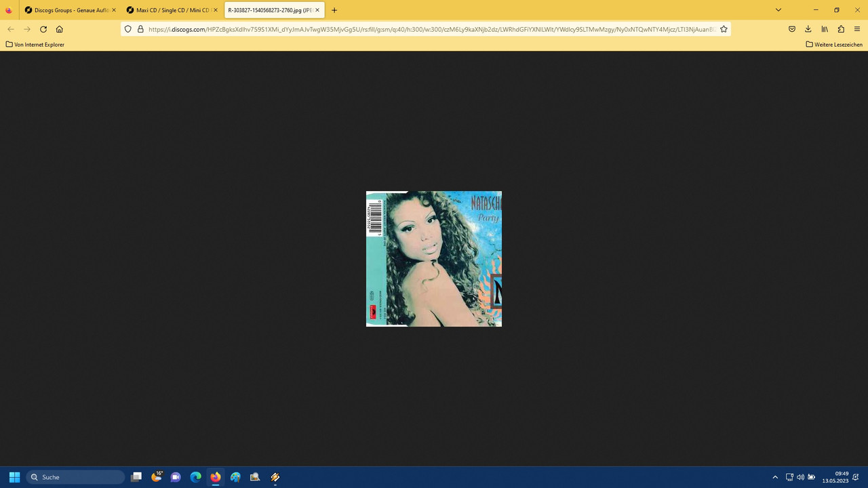Close the Firefox window
This screenshot has width=868, height=488.
[x=858, y=10]
